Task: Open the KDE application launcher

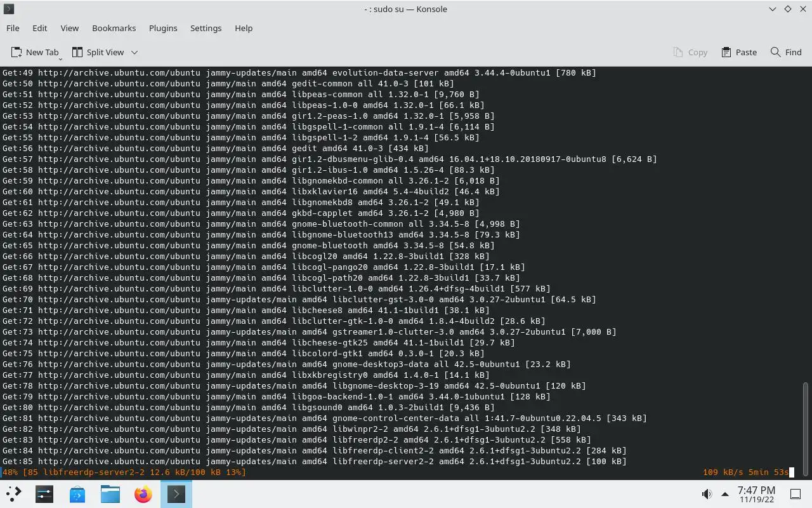Action: [x=14, y=493]
